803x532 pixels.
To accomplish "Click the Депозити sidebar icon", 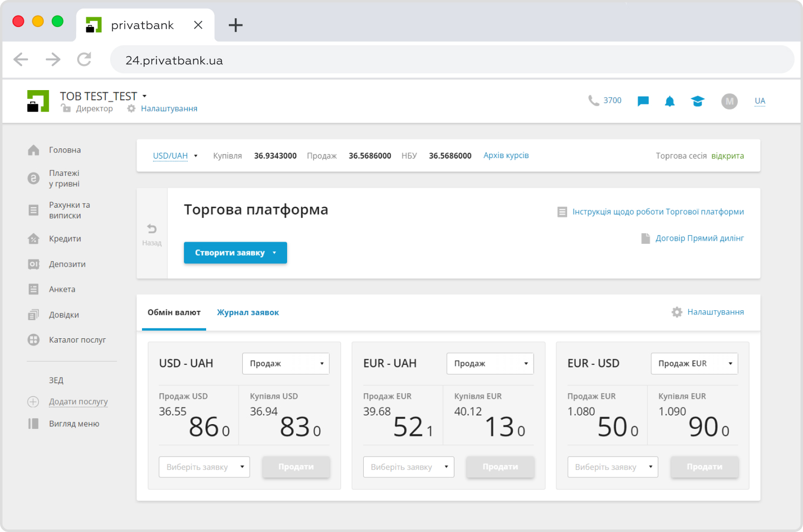I will pos(33,264).
